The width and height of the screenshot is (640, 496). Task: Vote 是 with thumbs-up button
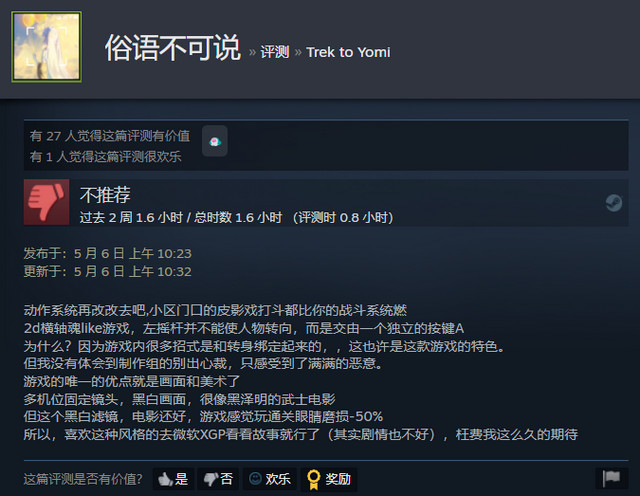[173, 479]
